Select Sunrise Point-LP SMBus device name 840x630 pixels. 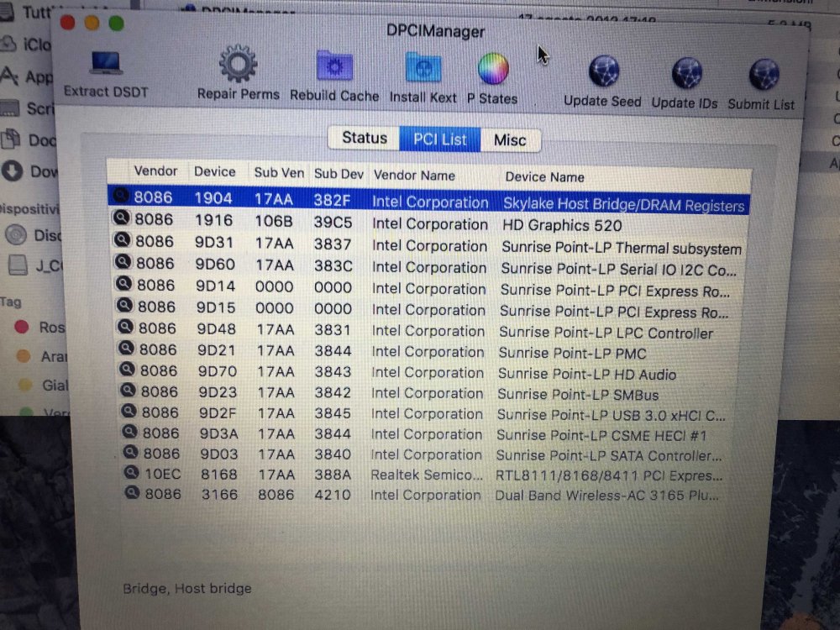click(x=578, y=395)
